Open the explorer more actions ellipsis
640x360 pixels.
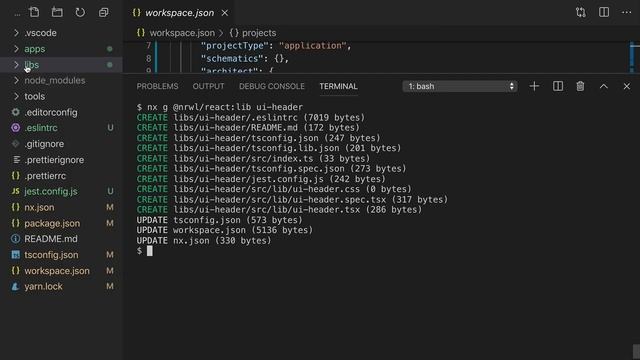[x=17, y=15]
